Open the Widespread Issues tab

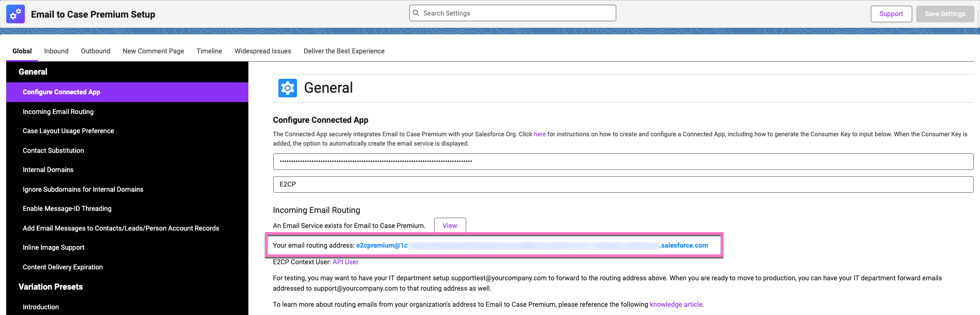(263, 51)
